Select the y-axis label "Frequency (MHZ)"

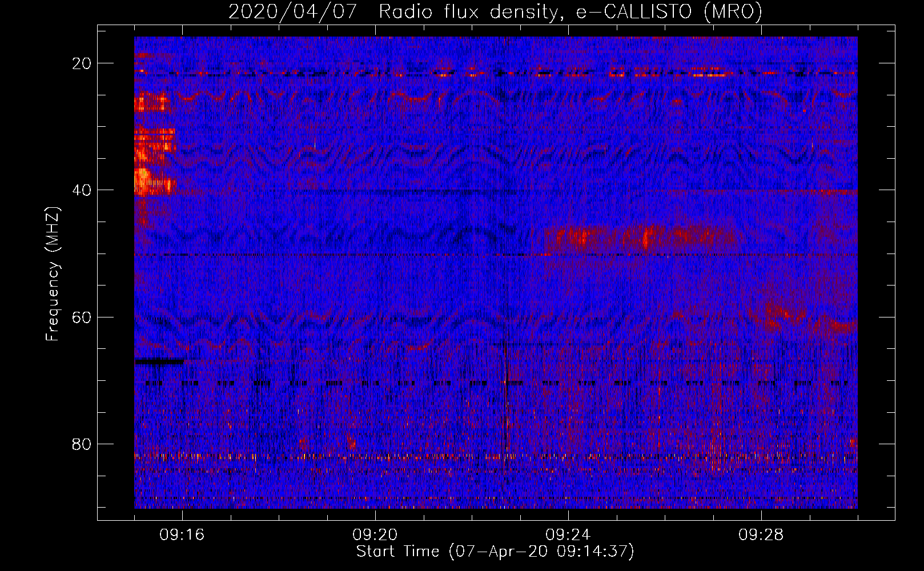53,274
